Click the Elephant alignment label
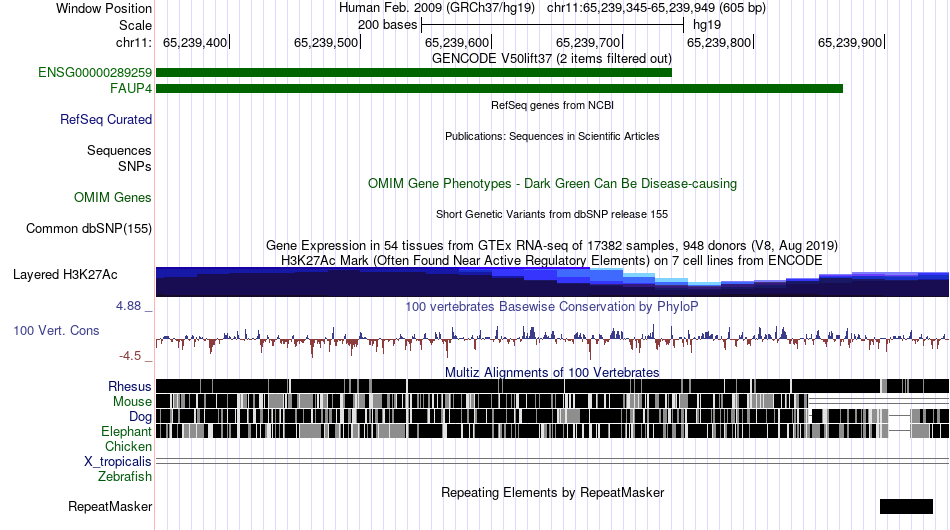This screenshot has height=530, width=950. pos(126,431)
